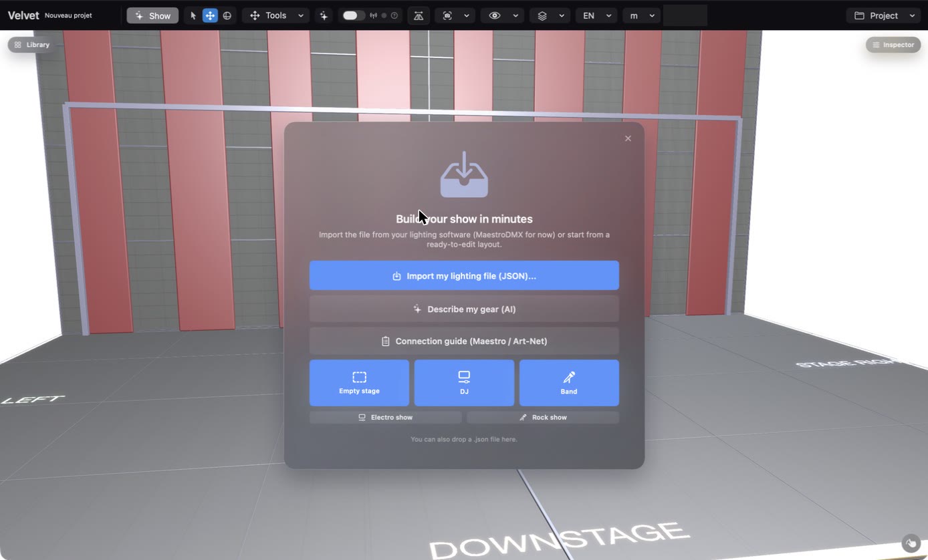Click the AI sparkle icon in toolbar
This screenshot has width=928, height=560.
pyautogui.click(x=324, y=15)
